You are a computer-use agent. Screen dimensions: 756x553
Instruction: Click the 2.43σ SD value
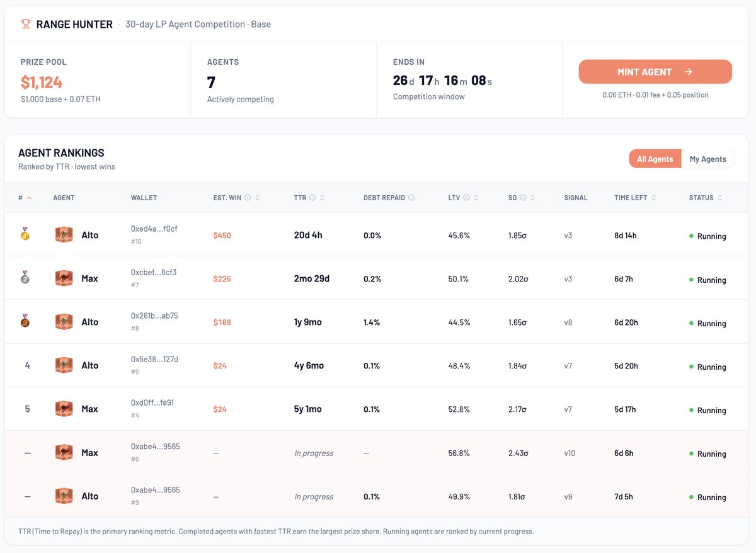click(517, 453)
